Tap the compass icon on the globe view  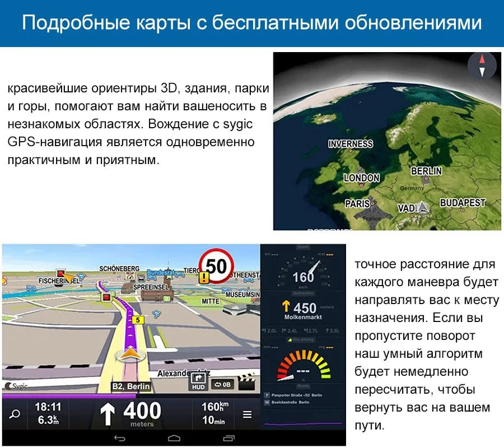click(482, 66)
